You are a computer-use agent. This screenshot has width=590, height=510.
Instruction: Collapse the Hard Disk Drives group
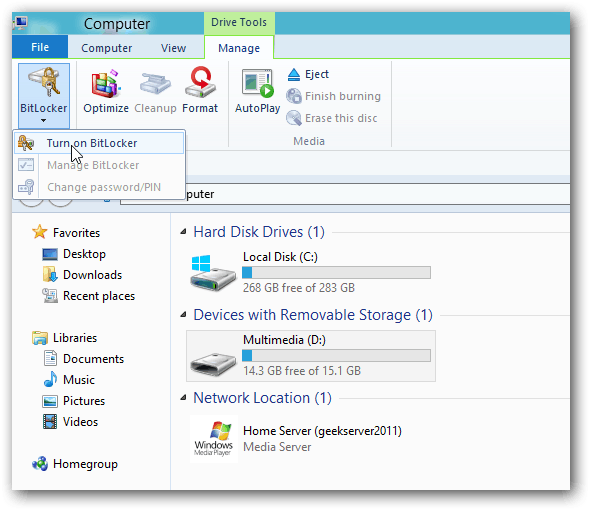click(184, 232)
